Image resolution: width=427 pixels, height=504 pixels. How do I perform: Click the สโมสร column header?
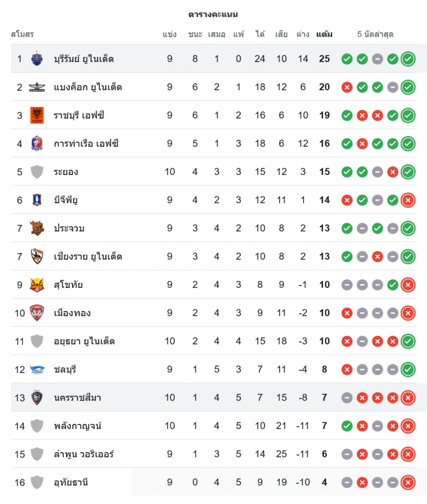point(22,35)
